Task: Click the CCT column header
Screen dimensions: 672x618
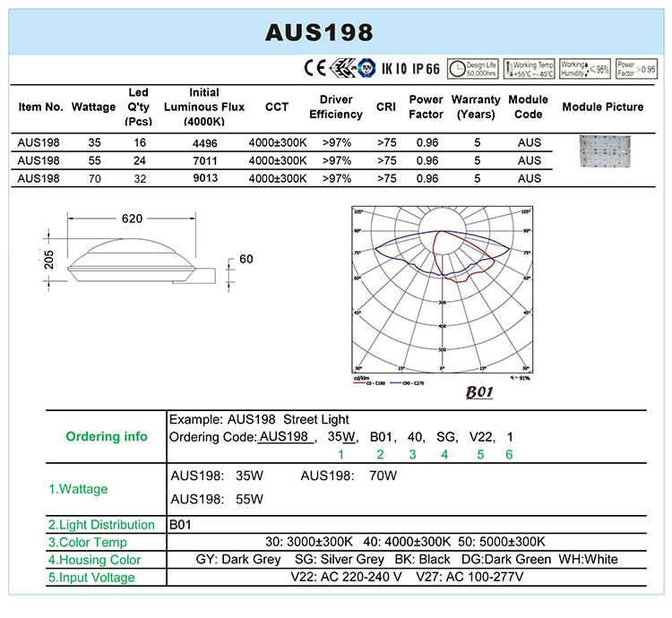Action: 277,107
